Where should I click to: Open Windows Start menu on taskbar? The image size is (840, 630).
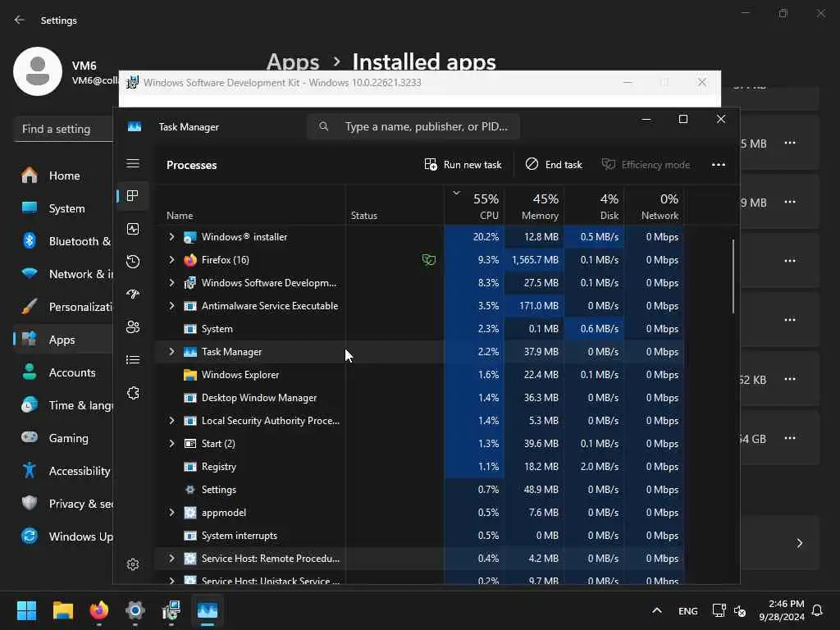coord(27,610)
